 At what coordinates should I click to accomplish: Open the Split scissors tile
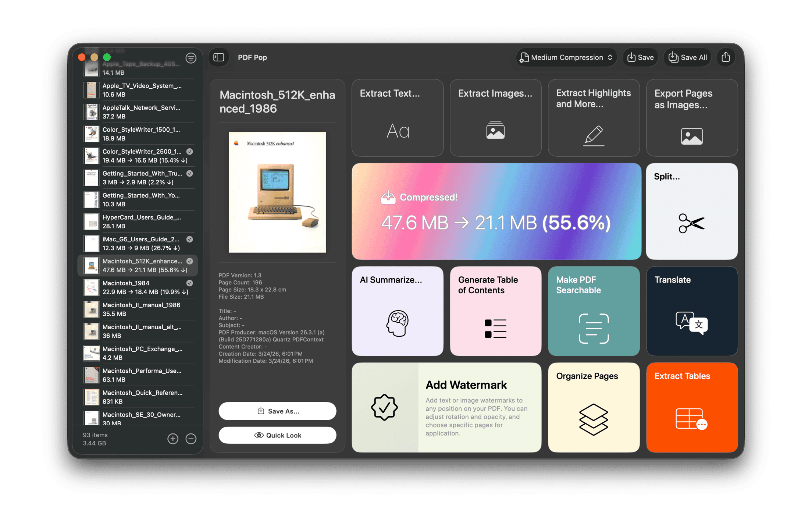691,212
